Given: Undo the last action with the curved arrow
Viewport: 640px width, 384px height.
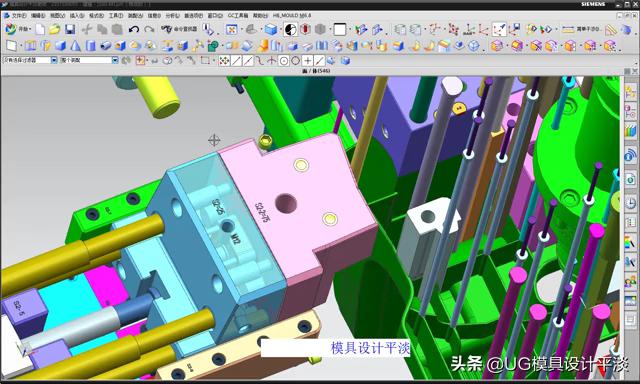Looking at the screenshot, I should point(133,29).
